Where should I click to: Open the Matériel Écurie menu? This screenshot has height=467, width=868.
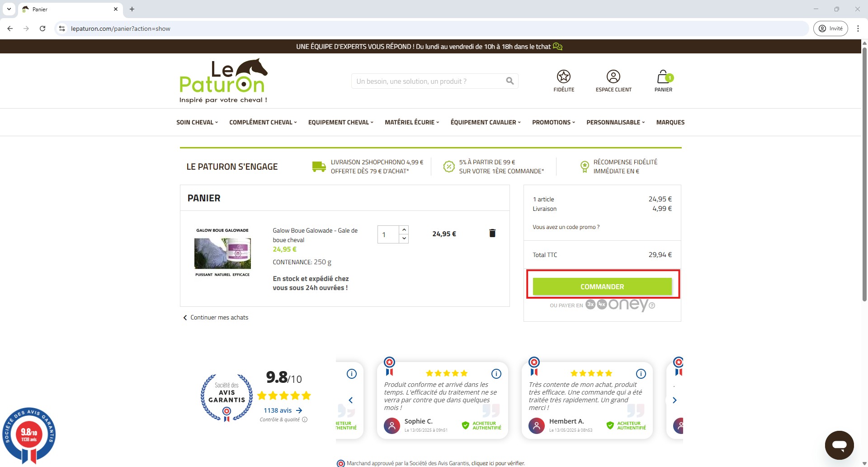click(x=412, y=122)
